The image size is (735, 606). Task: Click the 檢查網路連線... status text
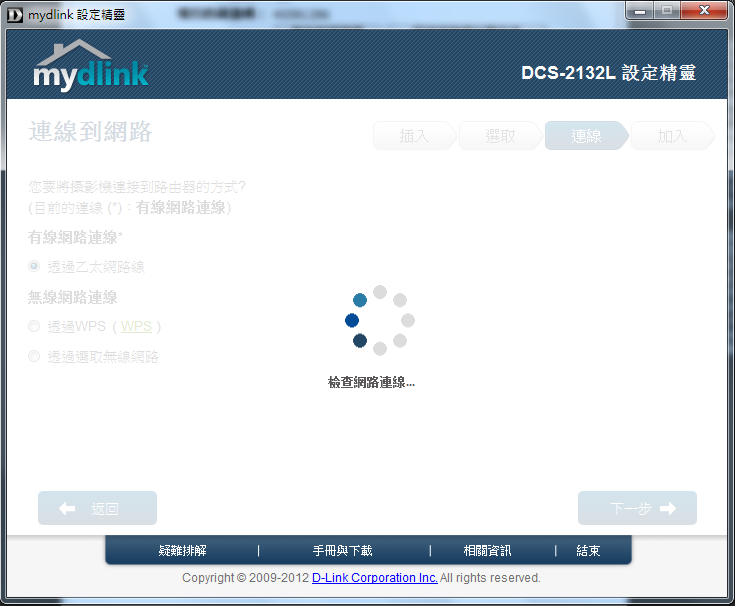coord(371,382)
